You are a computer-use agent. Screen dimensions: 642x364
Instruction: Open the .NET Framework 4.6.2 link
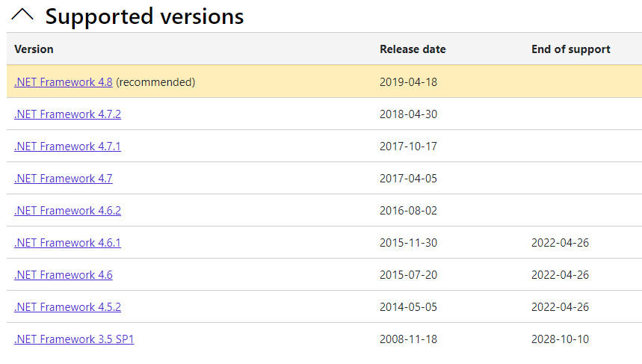67,211
